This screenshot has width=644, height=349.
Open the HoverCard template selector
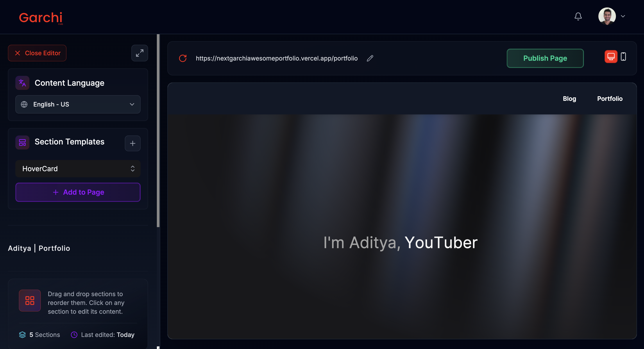tap(78, 169)
